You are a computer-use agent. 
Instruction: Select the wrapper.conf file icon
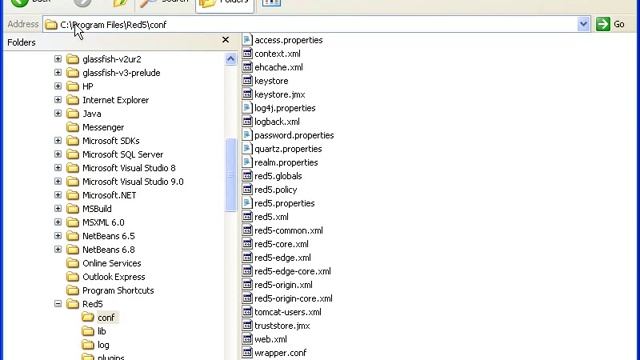tap(247, 353)
